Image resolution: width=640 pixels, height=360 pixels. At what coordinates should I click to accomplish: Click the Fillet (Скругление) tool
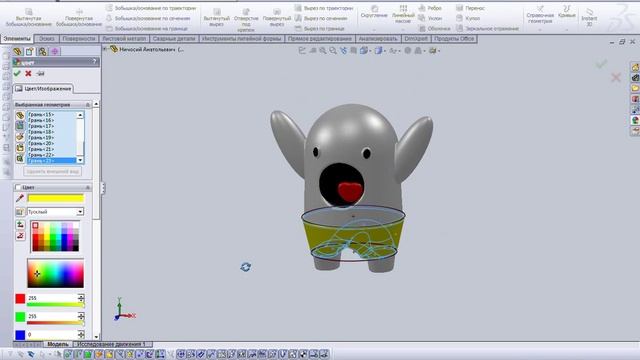pos(374,11)
